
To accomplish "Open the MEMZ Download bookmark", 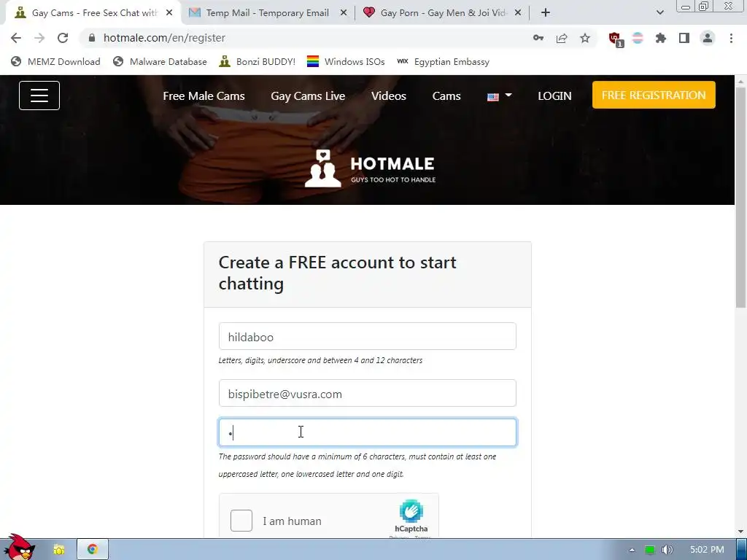I will click(55, 62).
